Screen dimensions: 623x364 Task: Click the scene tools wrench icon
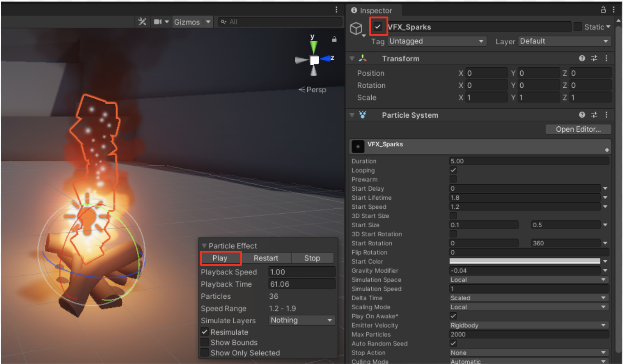click(x=142, y=22)
